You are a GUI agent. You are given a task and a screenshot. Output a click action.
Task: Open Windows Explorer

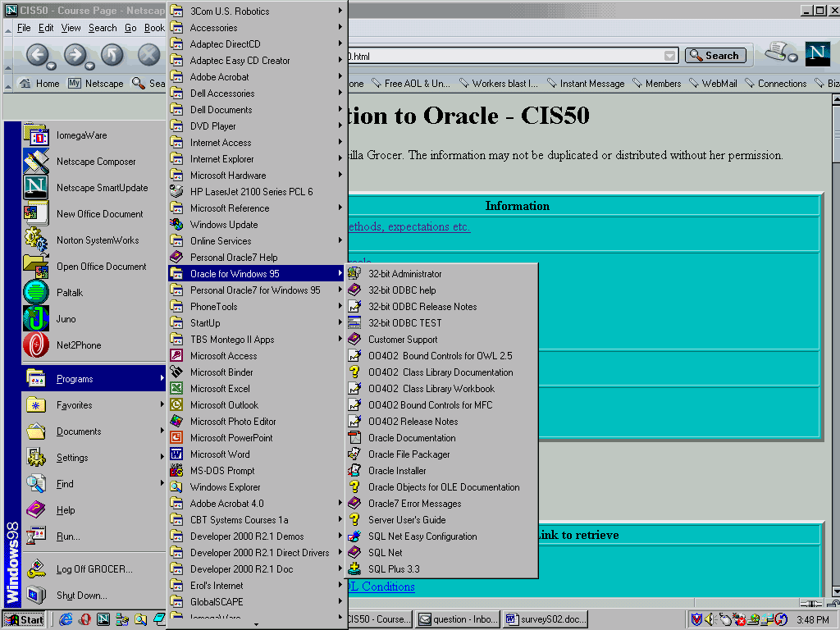[x=257, y=487]
